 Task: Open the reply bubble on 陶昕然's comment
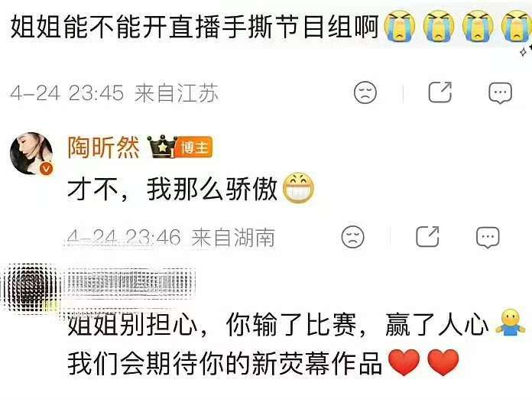tap(488, 237)
